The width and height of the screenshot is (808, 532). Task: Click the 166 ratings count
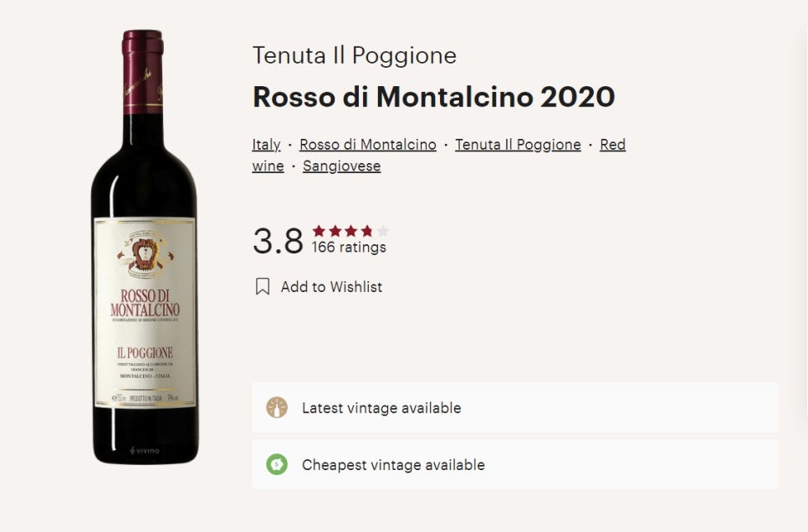349,248
